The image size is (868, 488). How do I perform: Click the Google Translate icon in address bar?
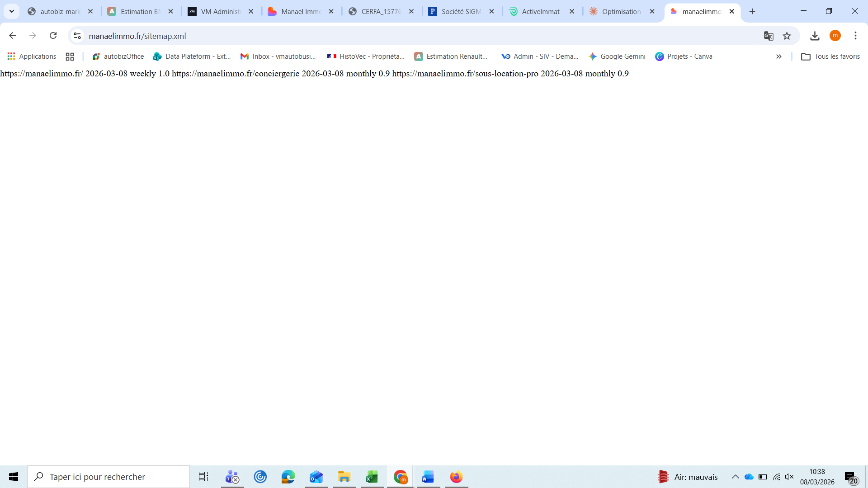click(769, 36)
